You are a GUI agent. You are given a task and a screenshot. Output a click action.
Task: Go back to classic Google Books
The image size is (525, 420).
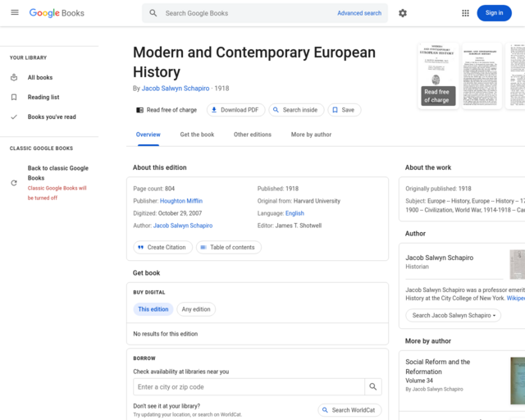pos(58,173)
